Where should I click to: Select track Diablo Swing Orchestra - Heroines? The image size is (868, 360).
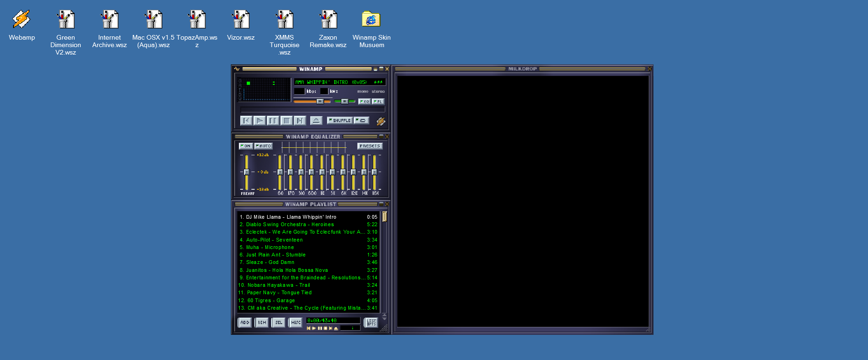[308, 224]
